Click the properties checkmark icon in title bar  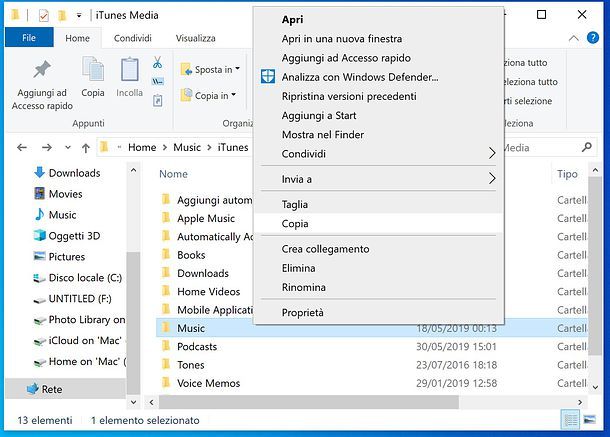pos(44,16)
